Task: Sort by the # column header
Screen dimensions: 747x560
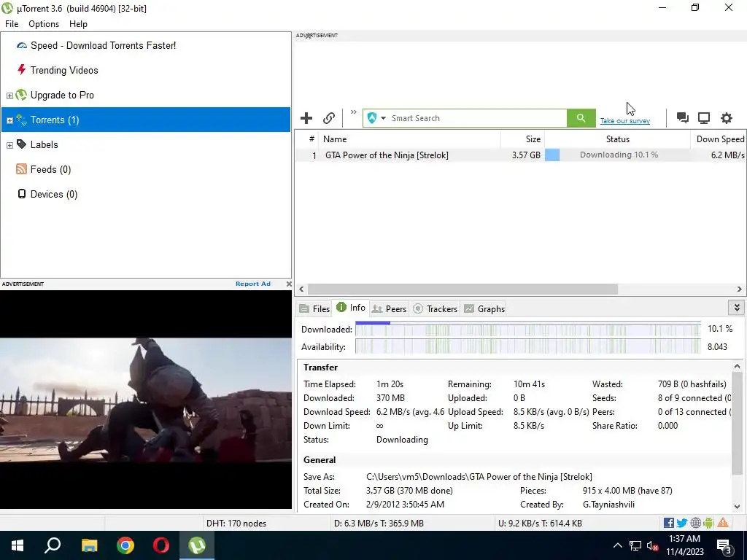Action: [306, 139]
